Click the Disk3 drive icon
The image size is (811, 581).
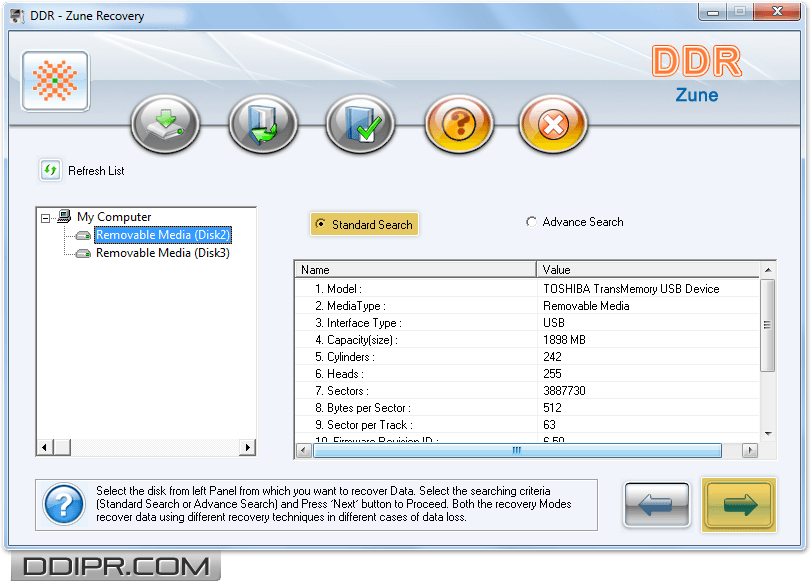(83, 254)
